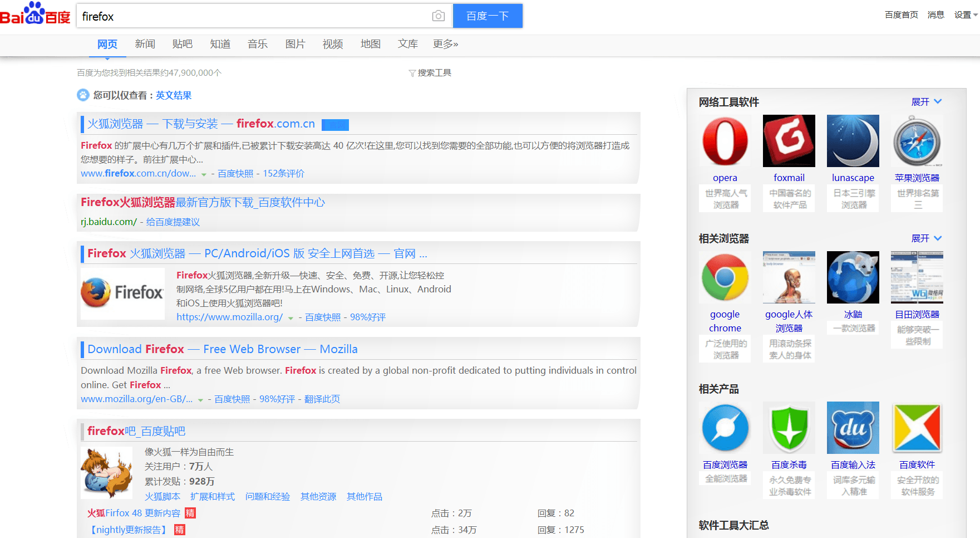This screenshot has width=980, height=538.
Task: Click the 给百度提建议 link
Action: point(173,222)
